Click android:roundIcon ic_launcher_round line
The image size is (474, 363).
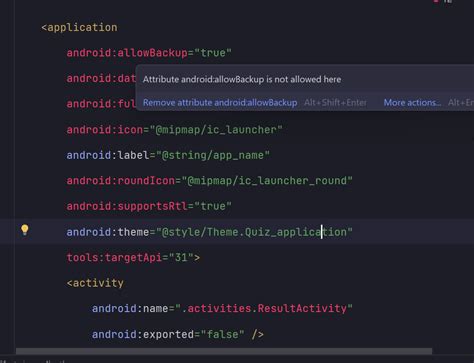[x=209, y=181]
